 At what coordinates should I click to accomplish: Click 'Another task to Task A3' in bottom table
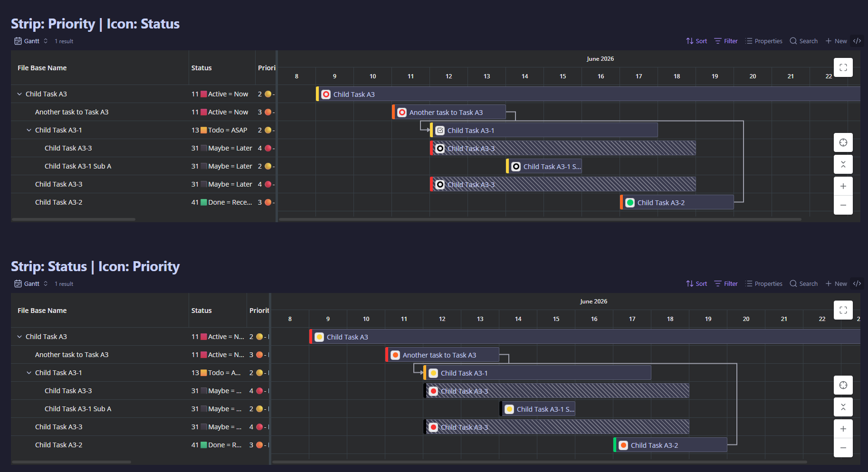click(72, 355)
